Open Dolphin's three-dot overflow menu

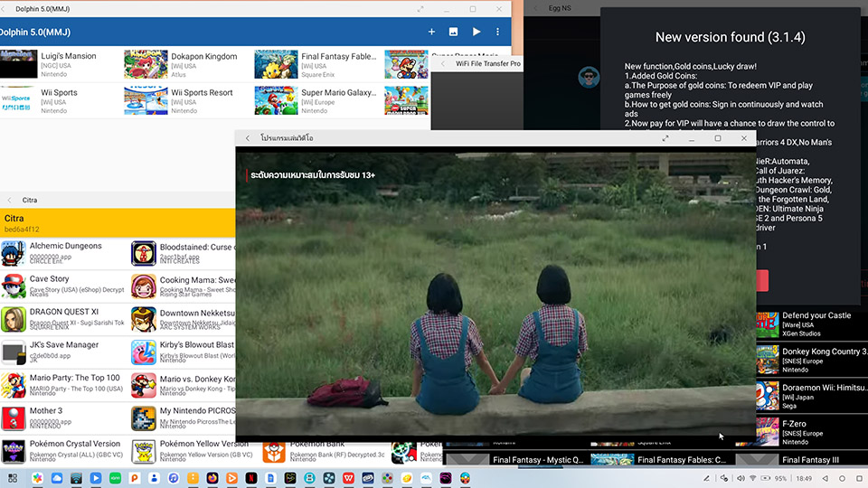497,33
